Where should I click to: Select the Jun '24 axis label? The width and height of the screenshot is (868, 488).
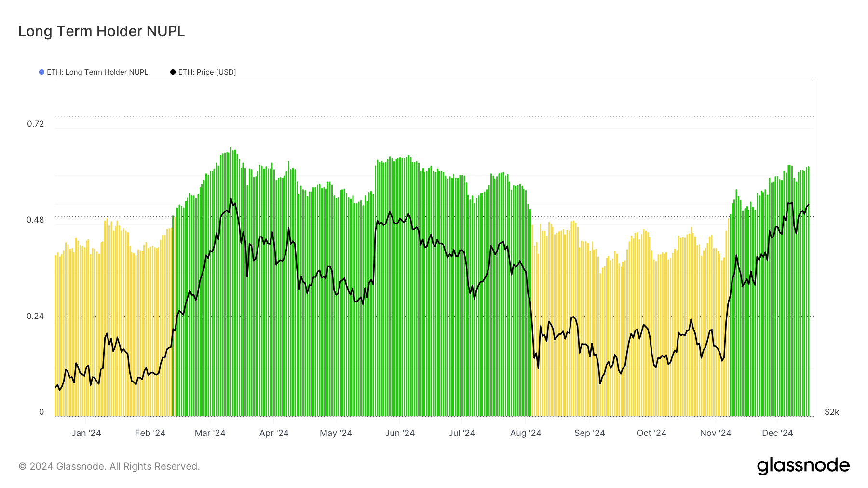tap(401, 433)
